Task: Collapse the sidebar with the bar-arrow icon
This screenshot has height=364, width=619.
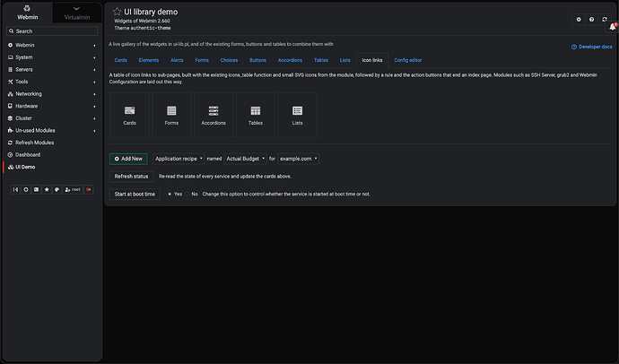Action: coord(15,190)
